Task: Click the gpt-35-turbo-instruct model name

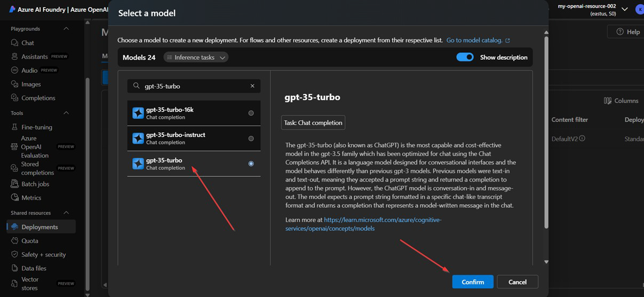Action: (176, 135)
